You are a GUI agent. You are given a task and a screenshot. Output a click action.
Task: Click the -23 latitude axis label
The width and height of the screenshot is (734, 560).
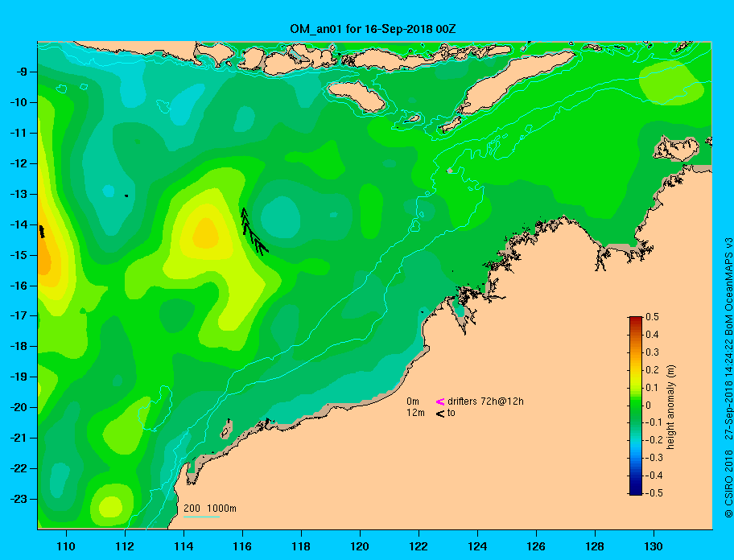[x=19, y=499]
